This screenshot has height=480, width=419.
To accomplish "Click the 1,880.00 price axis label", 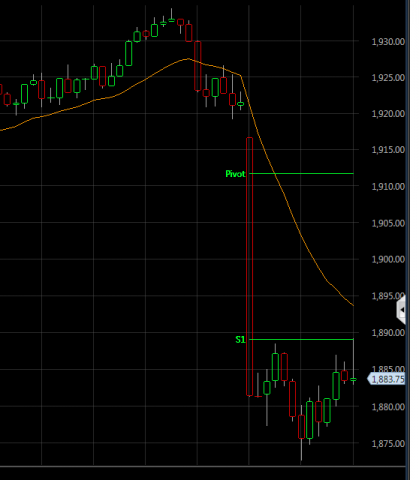I will point(388,407).
